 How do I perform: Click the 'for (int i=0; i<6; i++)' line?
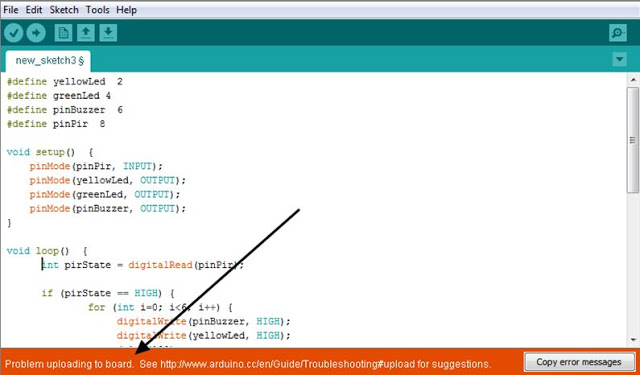[x=160, y=307]
